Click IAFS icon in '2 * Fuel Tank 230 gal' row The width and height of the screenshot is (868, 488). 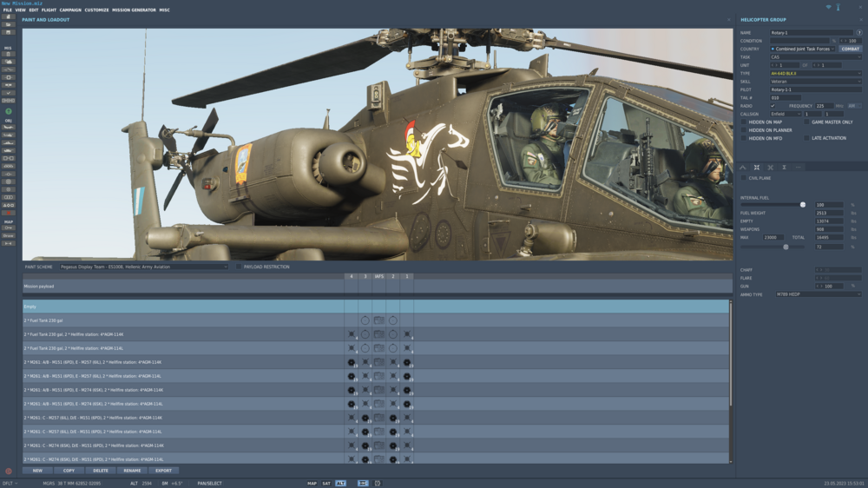pyautogui.click(x=378, y=320)
